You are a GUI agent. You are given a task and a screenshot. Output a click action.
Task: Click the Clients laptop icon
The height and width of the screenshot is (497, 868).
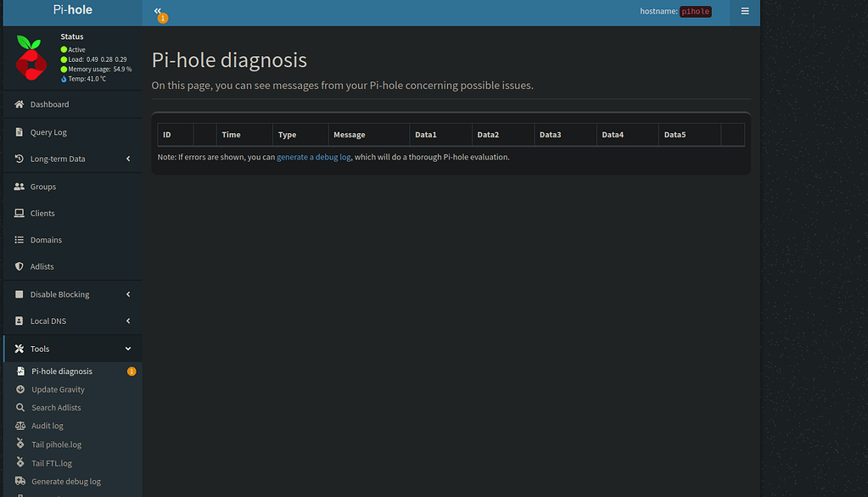click(20, 213)
